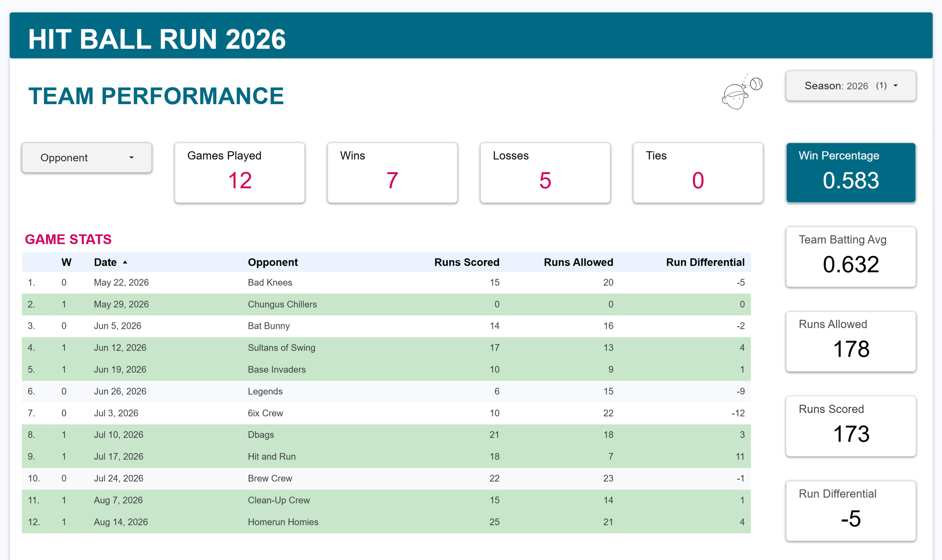
Task: Open the Opponent filter dropdown
Action: tap(87, 158)
